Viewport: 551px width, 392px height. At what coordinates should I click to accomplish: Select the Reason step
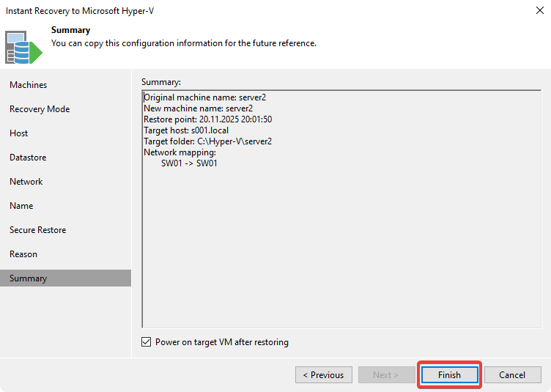tap(23, 254)
